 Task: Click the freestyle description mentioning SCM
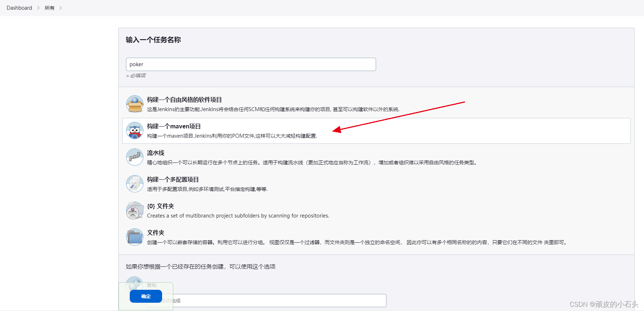point(273,109)
